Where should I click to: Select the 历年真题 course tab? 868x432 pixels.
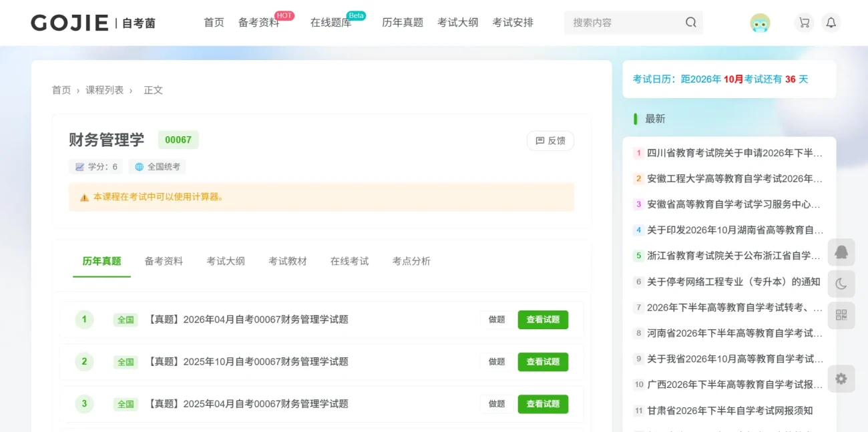(101, 261)
